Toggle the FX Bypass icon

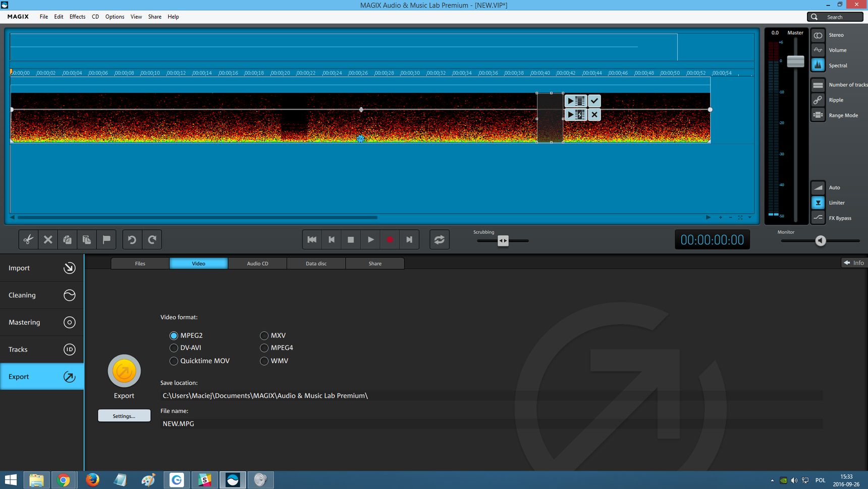tap(818, 218)
